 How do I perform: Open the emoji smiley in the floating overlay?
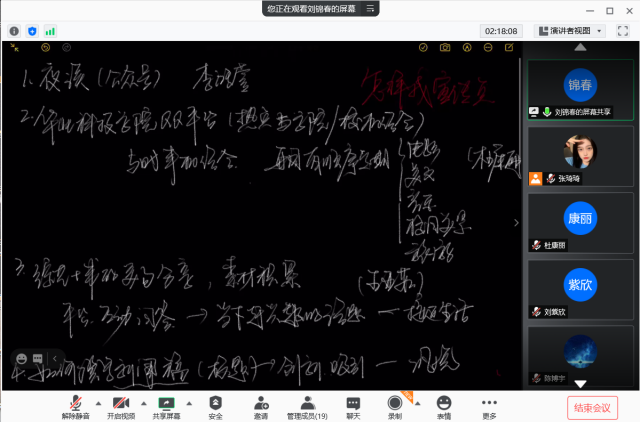pos(21,359)
